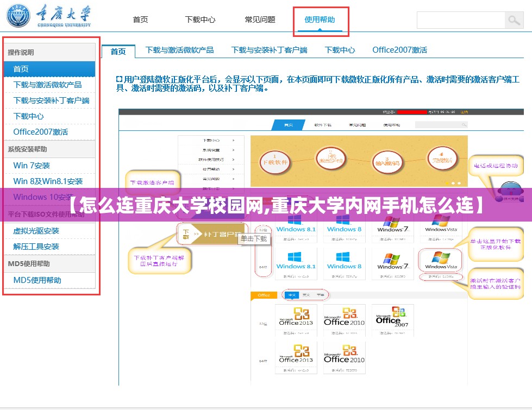Click Windows 8.1 icon in 64位 row
The width and height of the screenshot is (532, 410).
point(296,261)
